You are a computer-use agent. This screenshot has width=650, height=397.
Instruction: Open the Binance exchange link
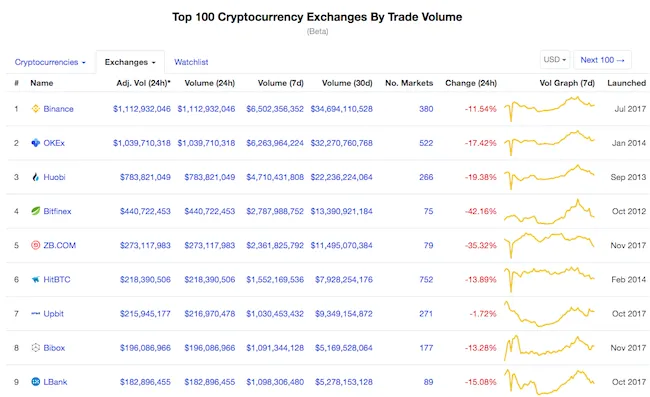point(58,109)
